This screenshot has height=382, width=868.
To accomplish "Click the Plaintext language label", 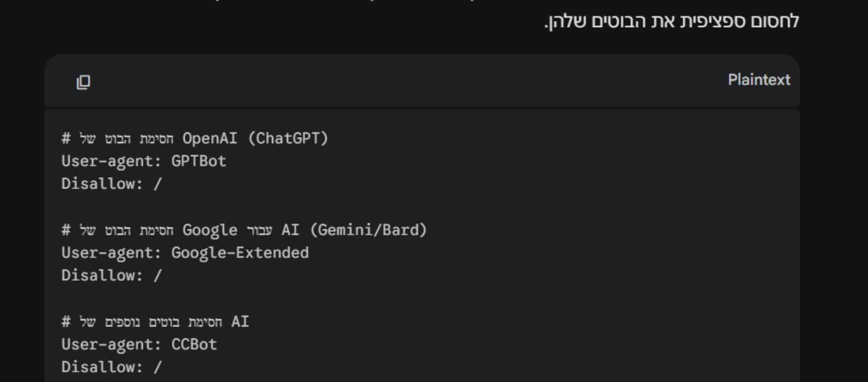I will click(x=759, y=80).
